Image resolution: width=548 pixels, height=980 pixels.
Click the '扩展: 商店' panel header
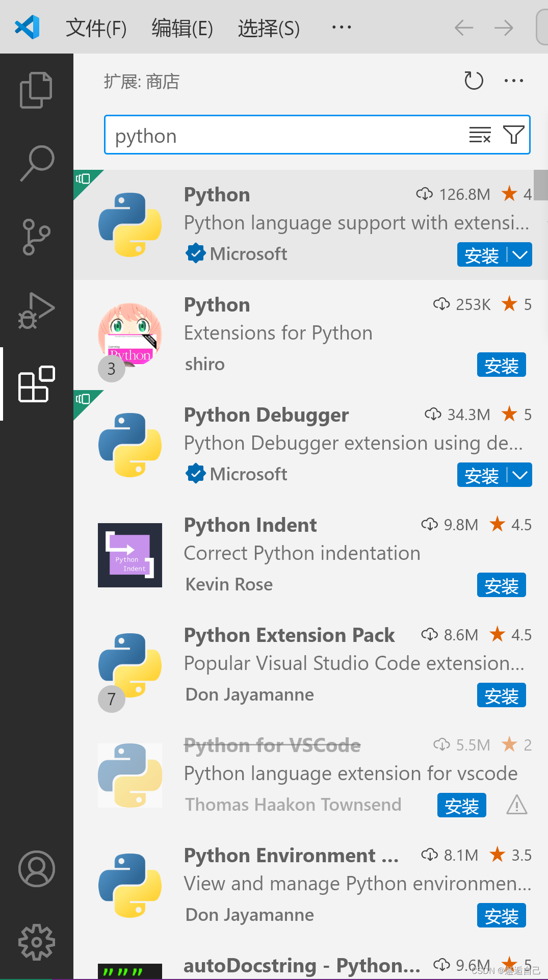(x=141, y=81)
